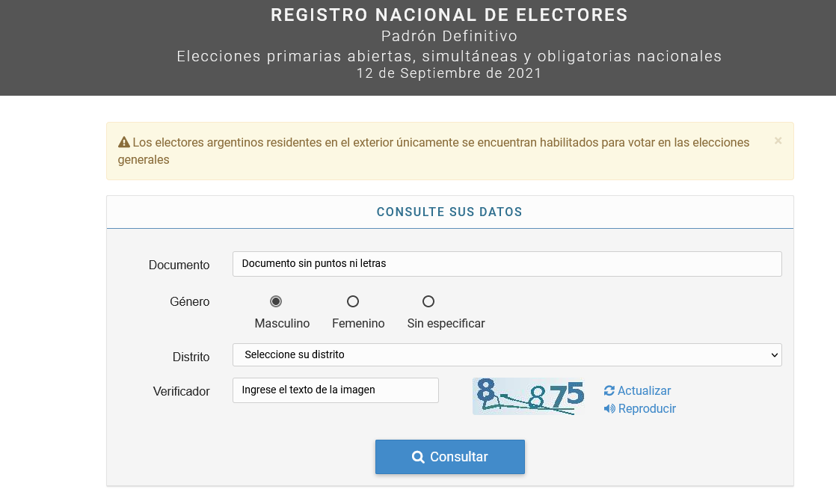Focus the Documento input field
The height and width of the screenshot is (504, 836).
[x=507, y=264]
